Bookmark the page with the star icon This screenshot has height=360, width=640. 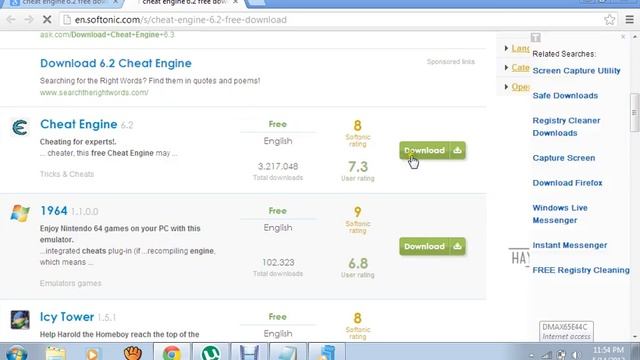pos(609,20)
